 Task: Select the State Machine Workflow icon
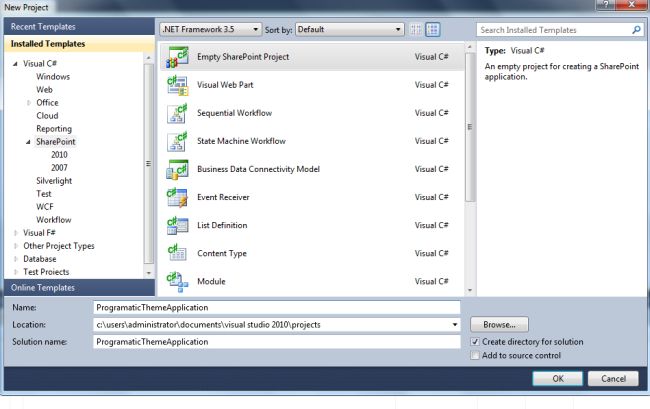click(x=177, y=141)
